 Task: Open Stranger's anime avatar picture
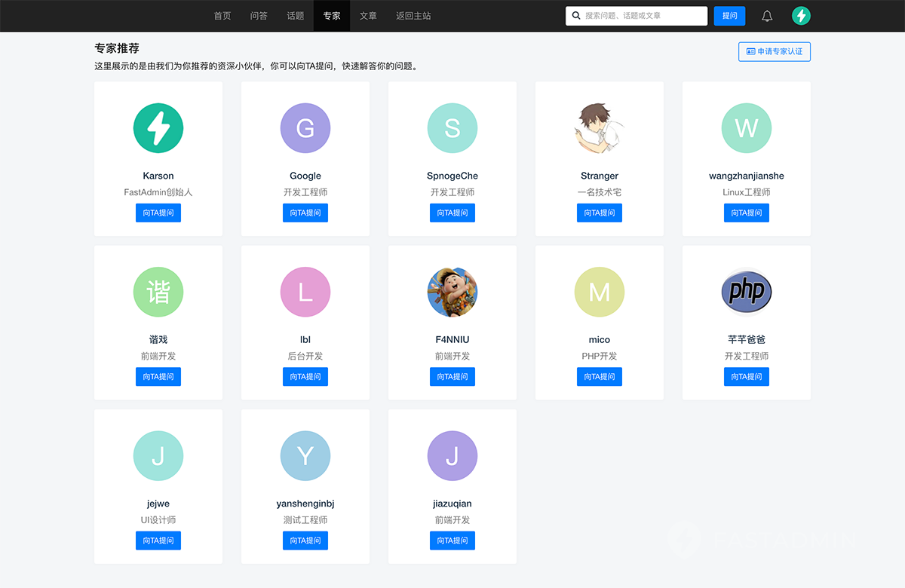[x=600, y=128]
